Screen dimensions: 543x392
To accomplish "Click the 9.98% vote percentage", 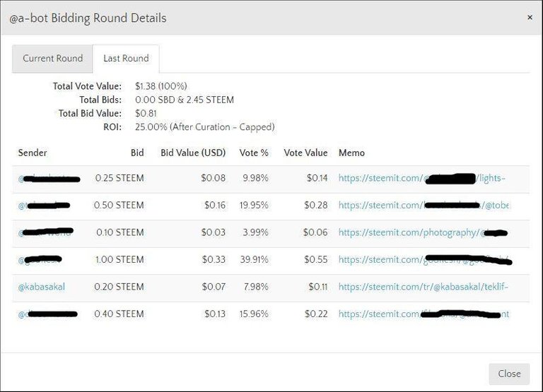I will coord(255,178).
